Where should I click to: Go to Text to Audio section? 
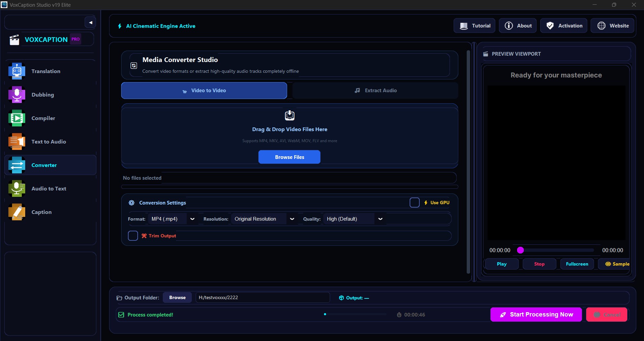pyautogui.click(x=50, y=141)
